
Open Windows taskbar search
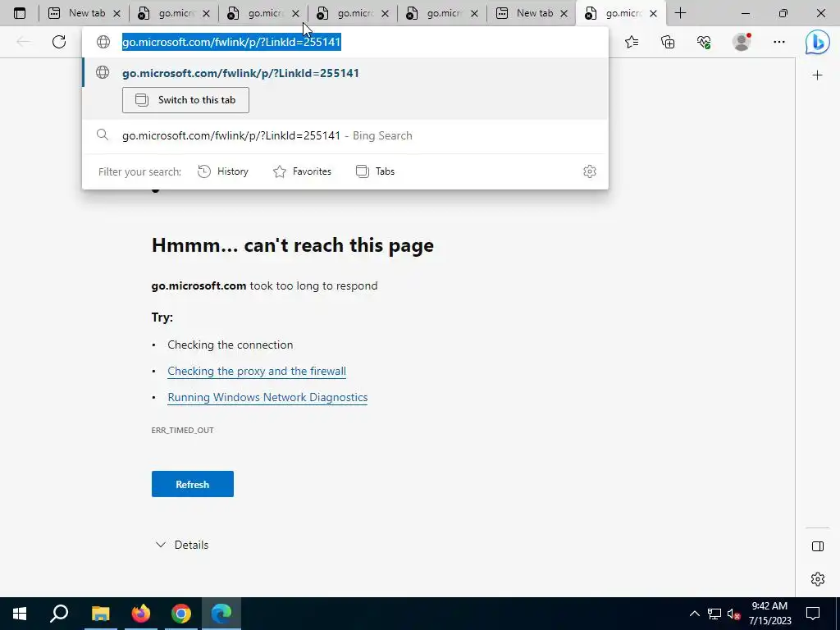coord(59,614)
